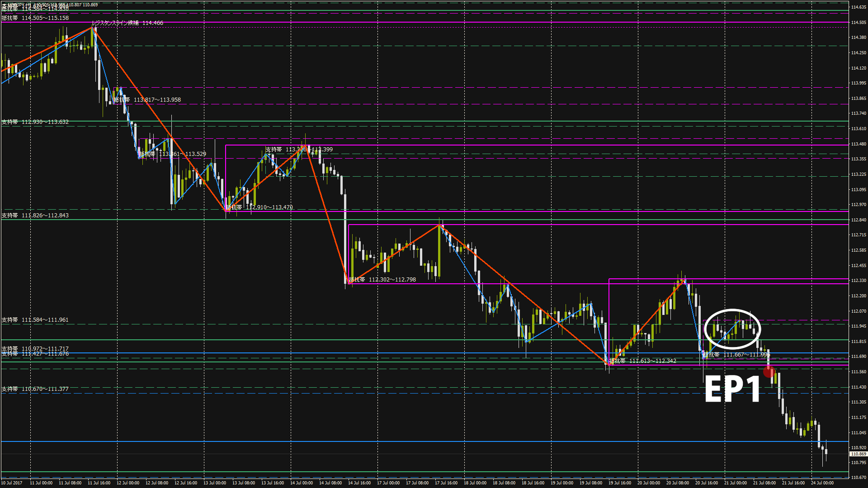The width and height of the screenshot is (868, 488).
Task: Click the 24 Jul 00:00 time label
Action: [822, 483]
